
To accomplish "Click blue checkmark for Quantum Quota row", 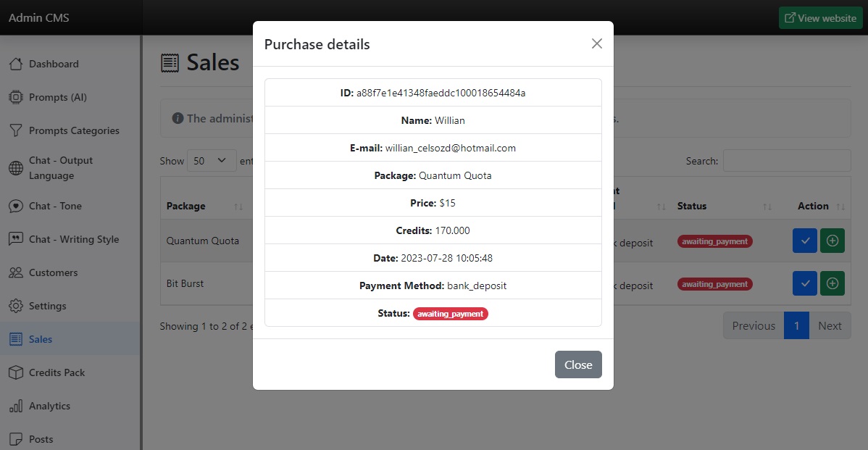I will (x=804, y=241).
